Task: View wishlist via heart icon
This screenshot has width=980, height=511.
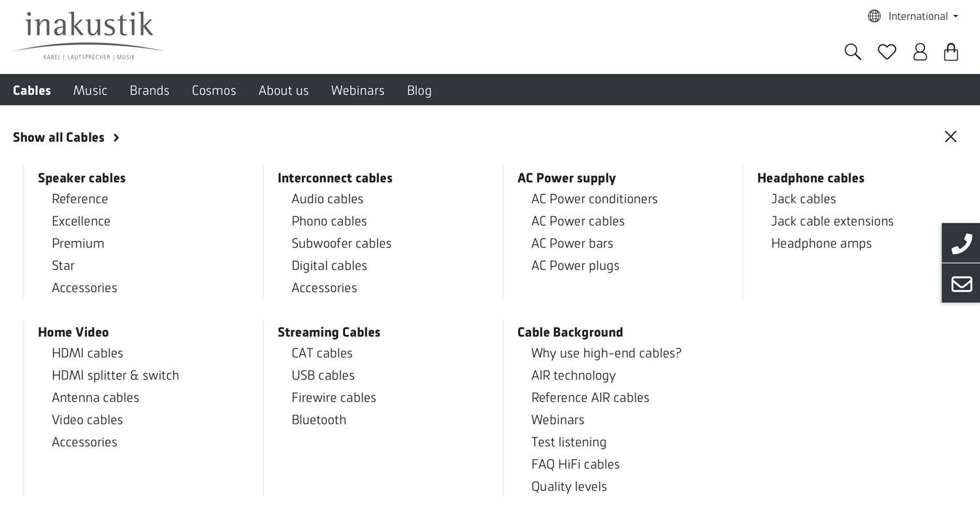Action: [x=887, y=52]
